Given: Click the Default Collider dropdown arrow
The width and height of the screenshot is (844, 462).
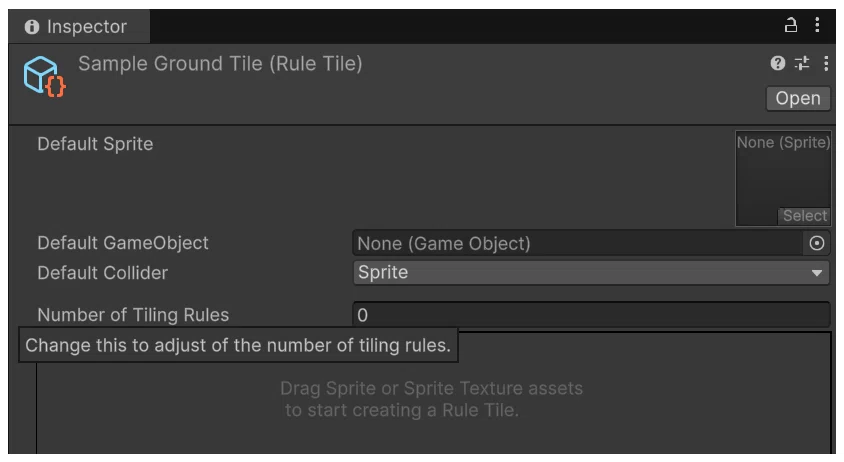Looking at the screenshot, I should click(x=817, y=273).
